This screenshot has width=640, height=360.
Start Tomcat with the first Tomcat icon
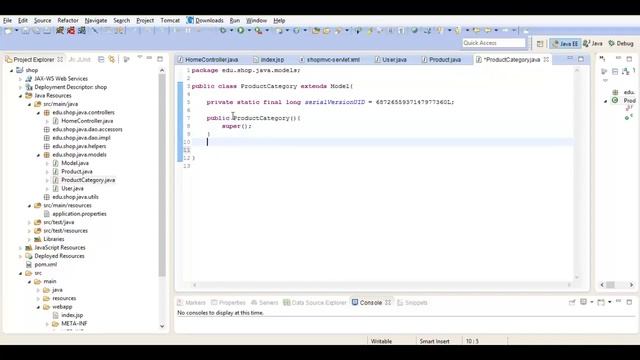point(60,31)
